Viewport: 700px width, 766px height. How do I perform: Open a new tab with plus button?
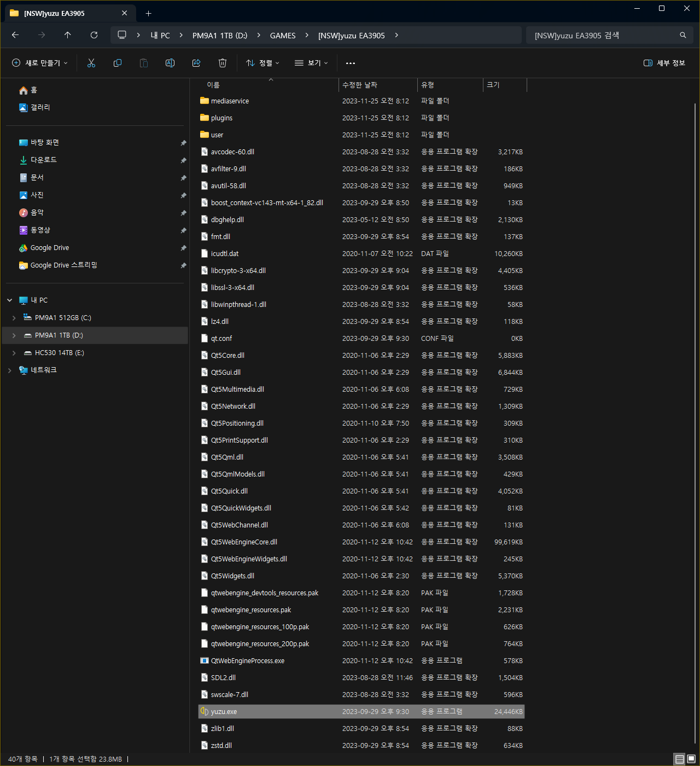(148, 13)
